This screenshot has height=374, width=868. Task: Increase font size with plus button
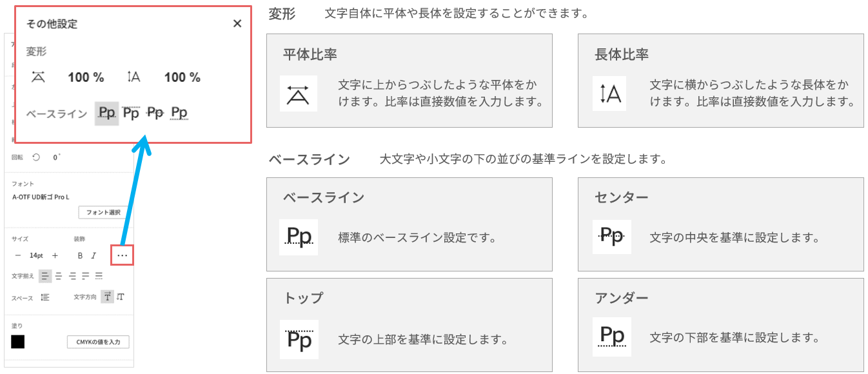pyautogui.click(x=55, y=256)
